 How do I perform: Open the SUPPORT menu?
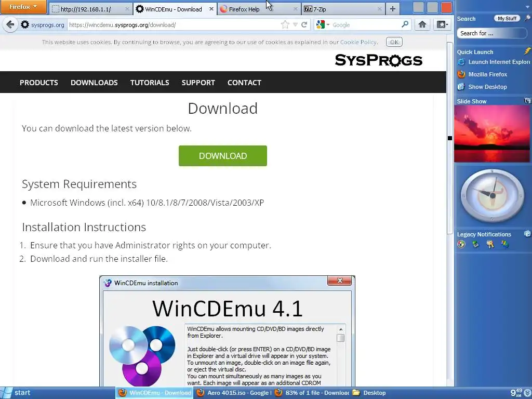pyautogui.click(x=198, y=83)
